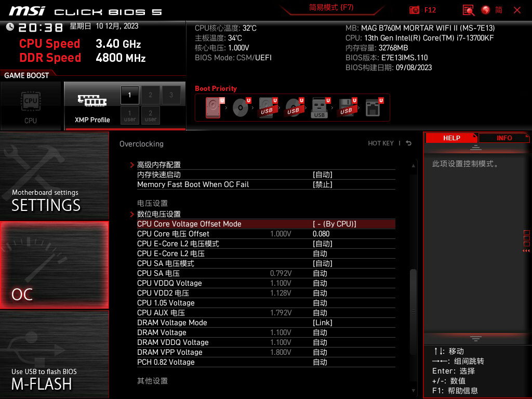Image resolution: width=532 pixels, height=399 pixels.
Task: Edit the DRAM VDDQ Voltage value
Action: (320, 342)
